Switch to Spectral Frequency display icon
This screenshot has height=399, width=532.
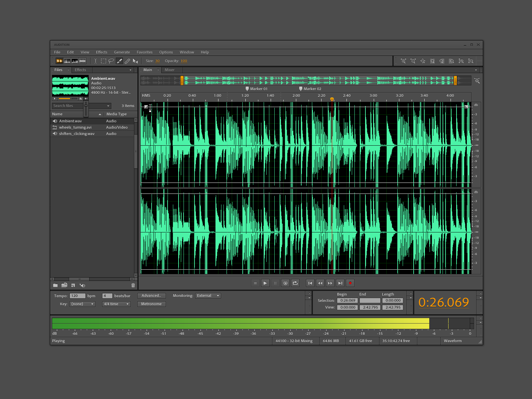(x=67, y=61)
